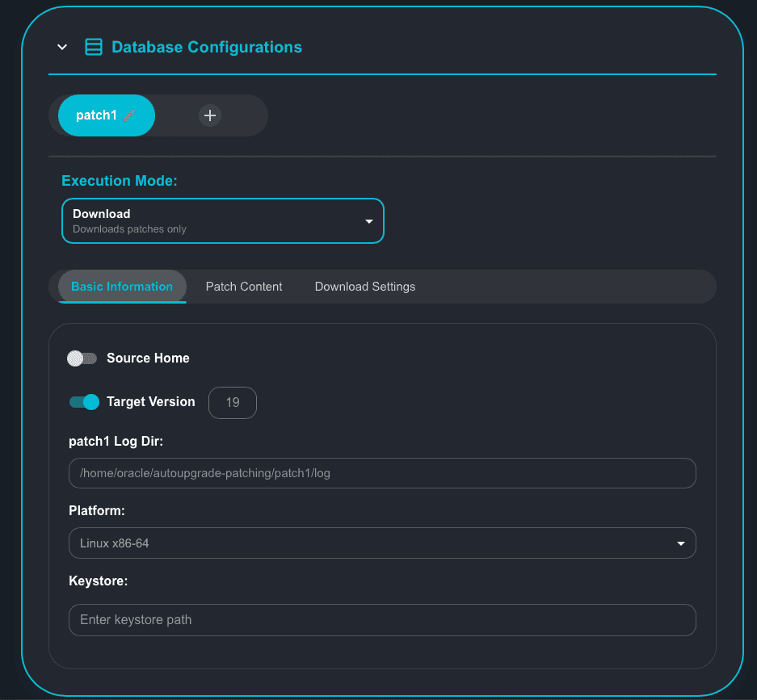Click the 'Download' text in Execution Mode selector

coord(102,214)
